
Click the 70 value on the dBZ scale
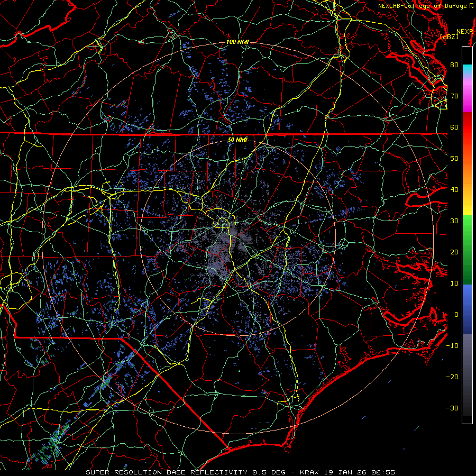pyautogui.click(x=454, y=96)
